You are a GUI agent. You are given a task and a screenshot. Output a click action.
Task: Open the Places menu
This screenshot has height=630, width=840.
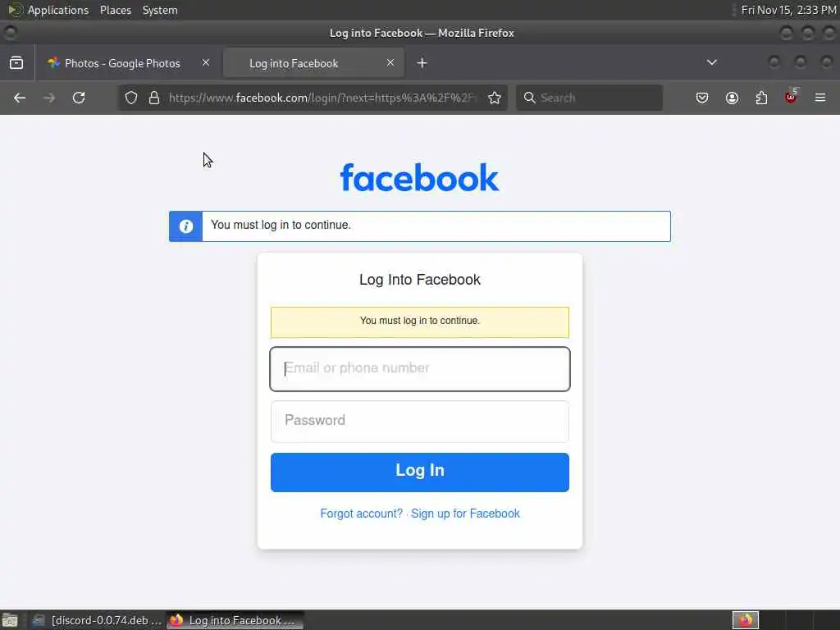click(x=115, y=10)
